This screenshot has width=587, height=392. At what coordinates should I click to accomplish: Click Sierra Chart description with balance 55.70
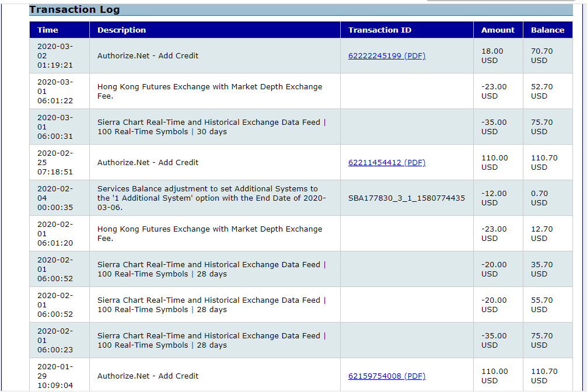click(x=211, y=304)
